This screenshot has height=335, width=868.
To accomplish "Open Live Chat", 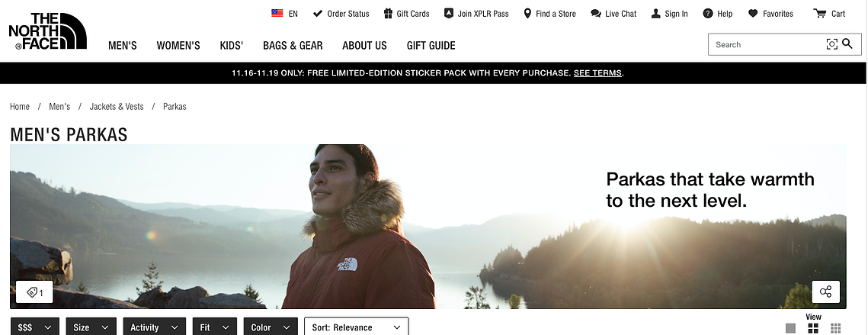I will [613, 14].
